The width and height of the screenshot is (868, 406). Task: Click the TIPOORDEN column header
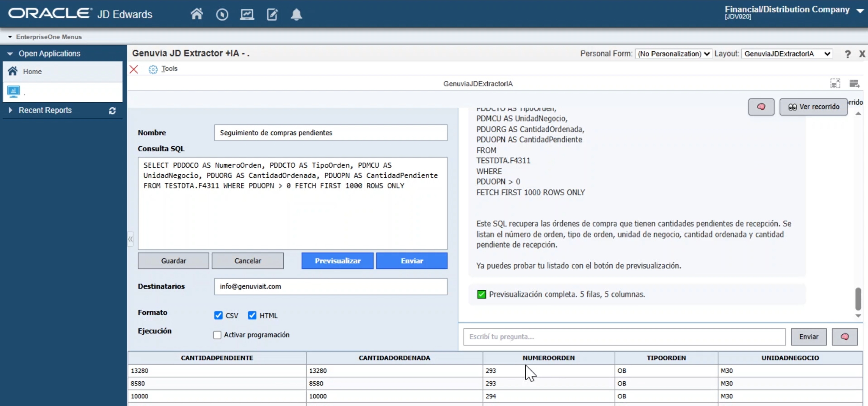[x=666, y=358]
